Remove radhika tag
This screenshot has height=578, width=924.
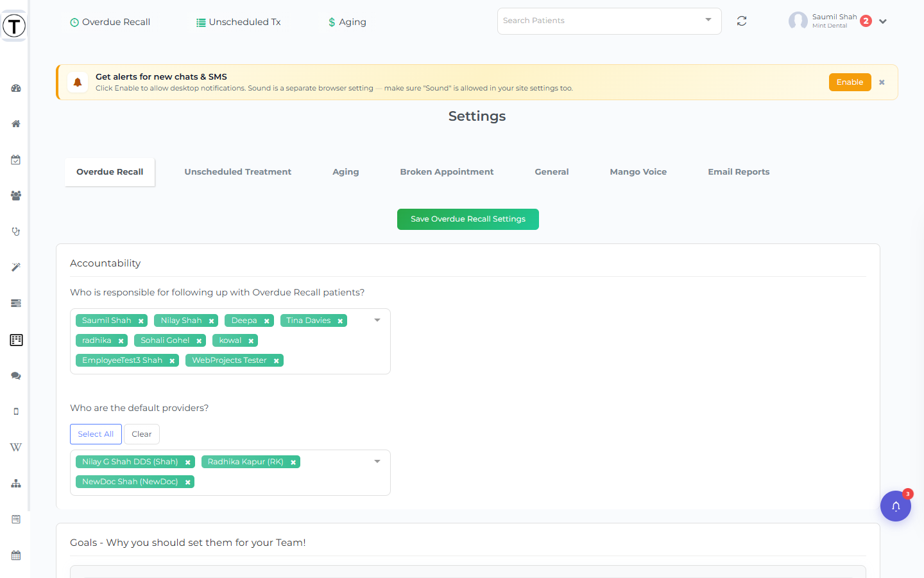pyautogui.click(x=121, y=341)
